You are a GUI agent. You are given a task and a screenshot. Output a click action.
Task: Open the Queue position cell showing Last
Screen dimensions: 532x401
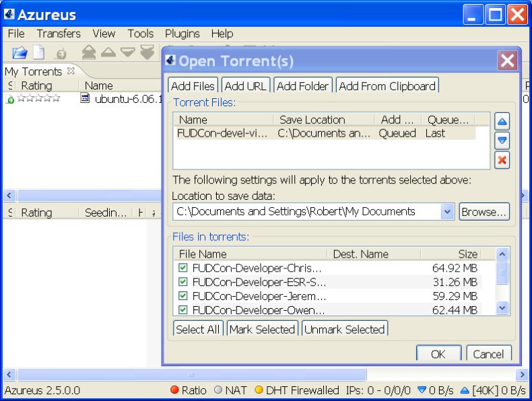tap(435, 133)
